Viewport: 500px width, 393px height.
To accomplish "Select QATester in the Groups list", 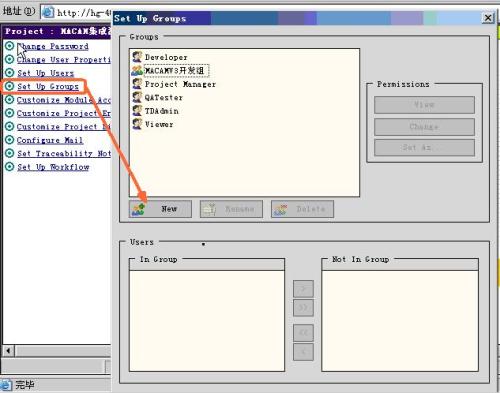I will click(x=164, y=97).
